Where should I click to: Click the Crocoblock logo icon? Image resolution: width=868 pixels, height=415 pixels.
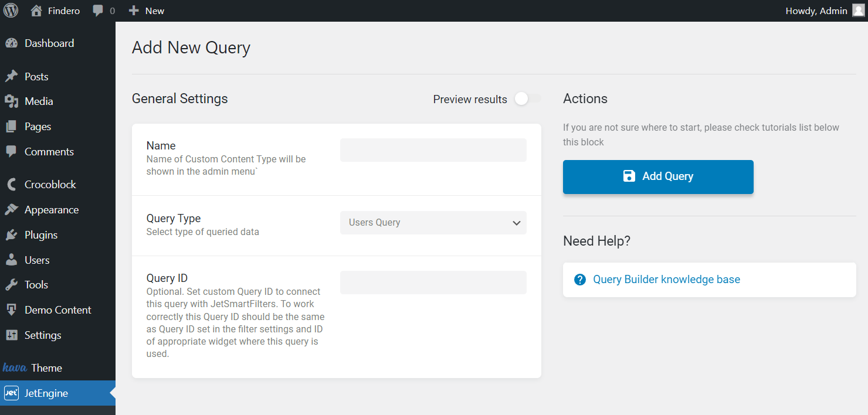(11, 185)
